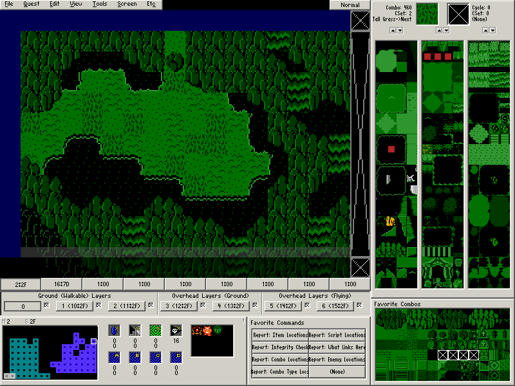This screenshot has width=515, height=386.
Task: Click the warp return square A icon
Action: (x=114, y=357)
